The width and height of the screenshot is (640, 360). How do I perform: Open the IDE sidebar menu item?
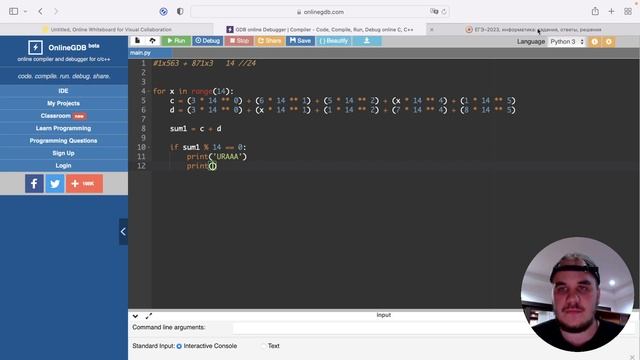pos(63,91)
